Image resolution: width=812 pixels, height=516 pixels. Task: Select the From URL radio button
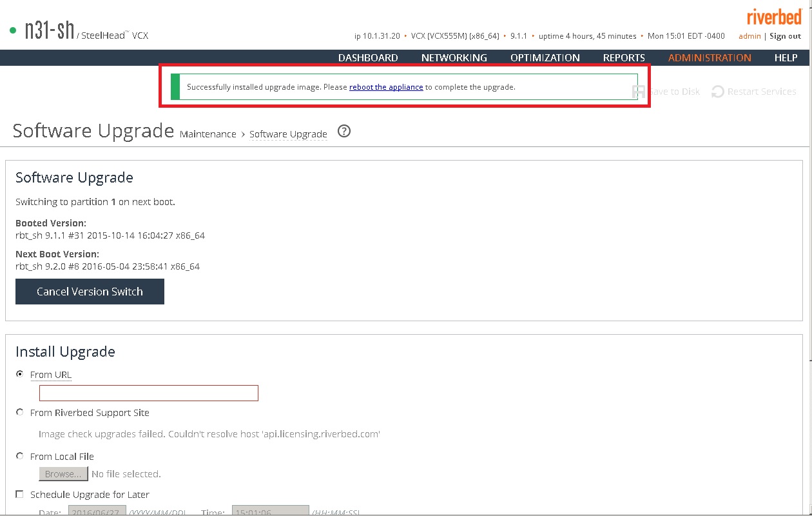click(20, 374)
